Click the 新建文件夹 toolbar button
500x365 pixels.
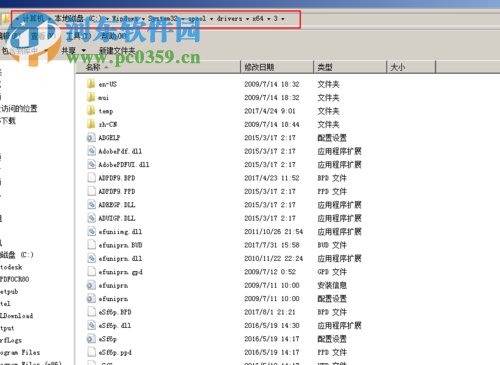click(x=117, y=51)
